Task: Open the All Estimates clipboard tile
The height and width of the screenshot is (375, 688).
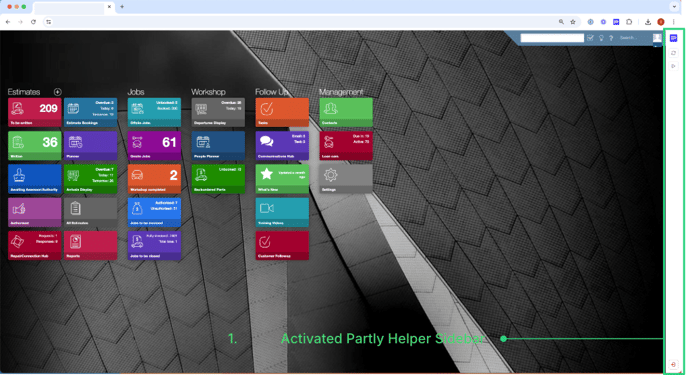Action: pyautogui.click(x=90, y=212)
